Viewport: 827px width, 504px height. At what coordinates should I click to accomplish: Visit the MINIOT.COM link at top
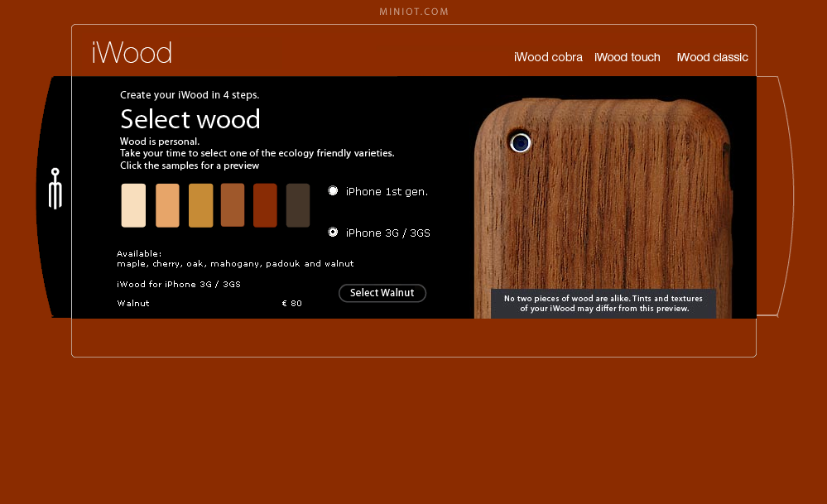[x=414, y=12]
